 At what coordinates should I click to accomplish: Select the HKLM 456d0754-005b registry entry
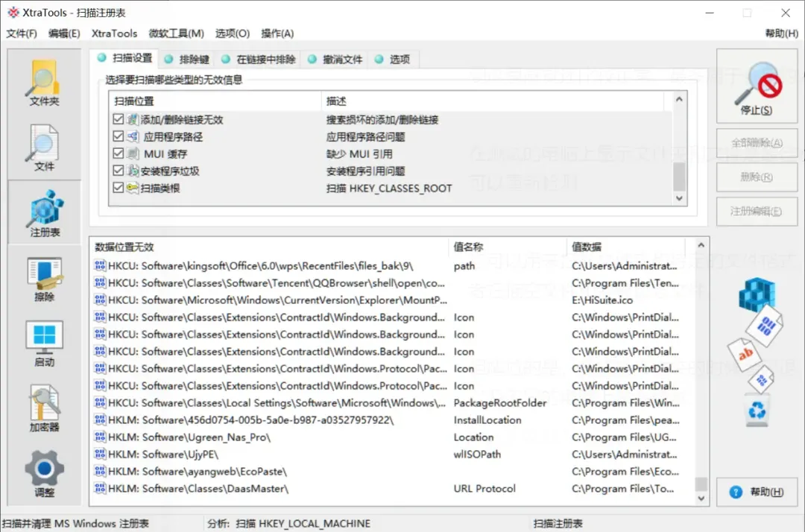click(x=393, y=419)
